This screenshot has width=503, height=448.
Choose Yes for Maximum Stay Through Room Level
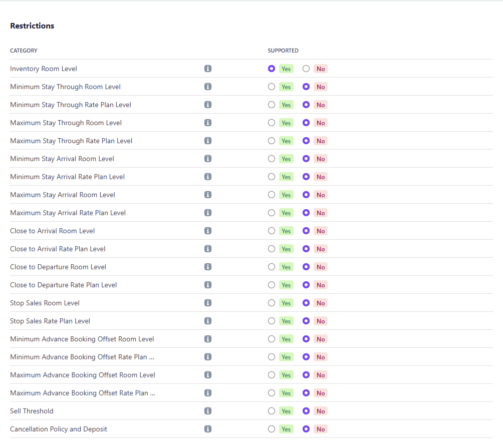tap(272, 123)
